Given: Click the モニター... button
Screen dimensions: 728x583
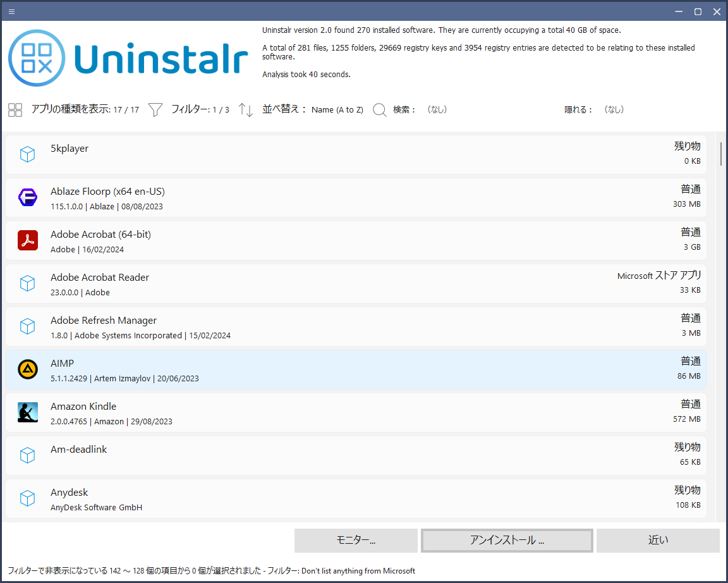Looking at the screenshot, I should (356, 540).
